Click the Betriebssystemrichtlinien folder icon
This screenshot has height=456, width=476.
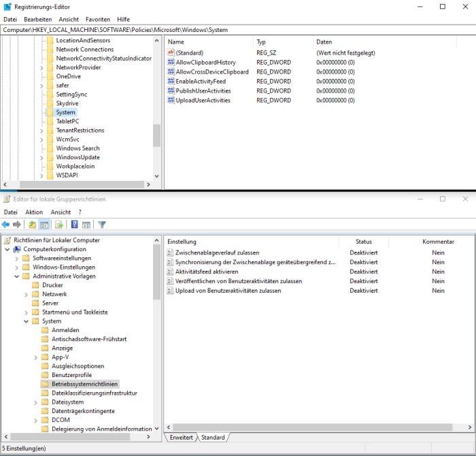[45, 384]
